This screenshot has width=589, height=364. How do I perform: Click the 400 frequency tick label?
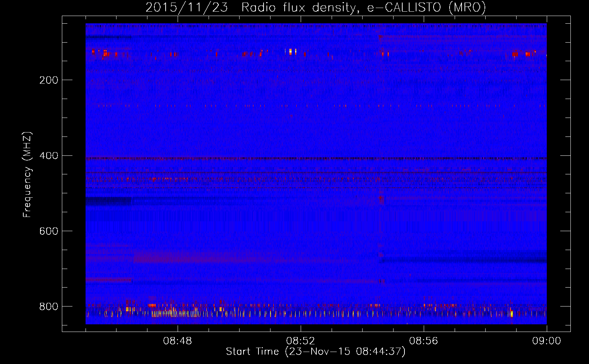coord(48,156)
